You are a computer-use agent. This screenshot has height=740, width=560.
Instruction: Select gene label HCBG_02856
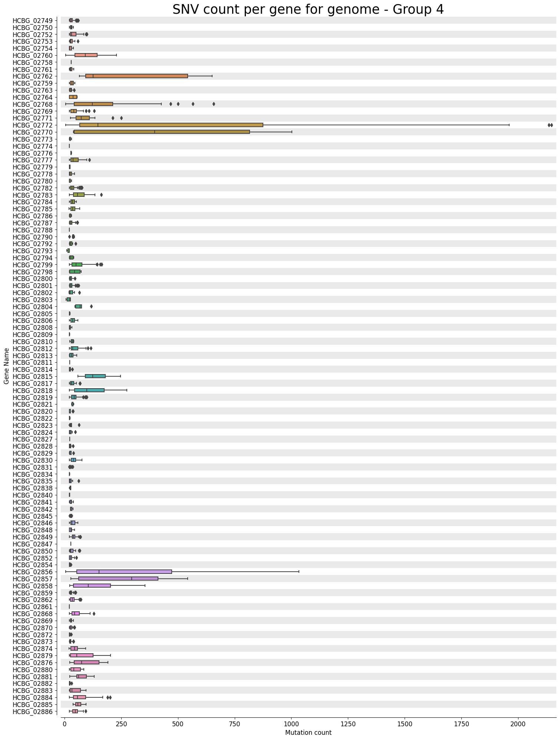(x=30, y=572)
